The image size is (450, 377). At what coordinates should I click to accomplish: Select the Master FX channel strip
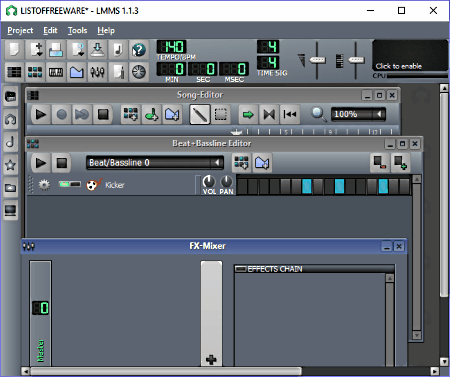[41, 313]
